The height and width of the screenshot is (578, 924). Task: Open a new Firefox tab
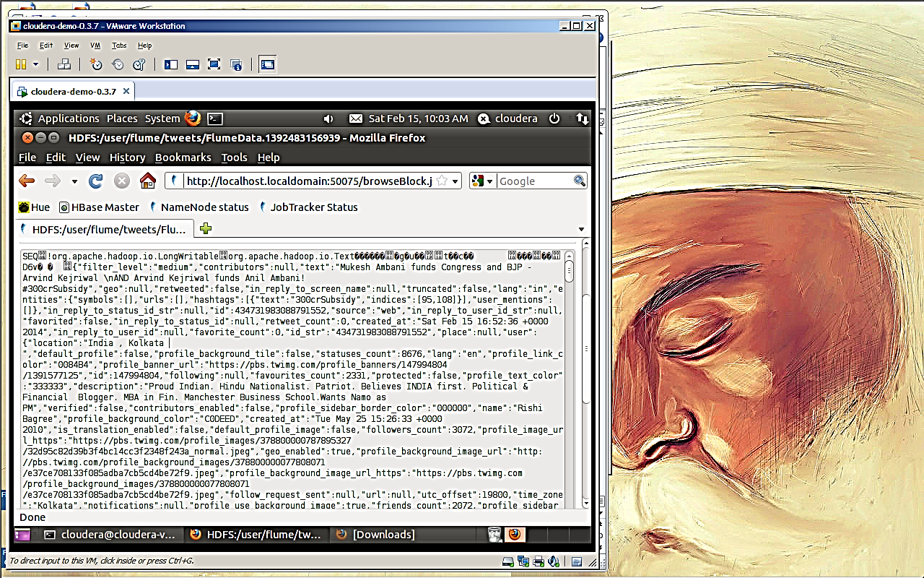(206, 229)
